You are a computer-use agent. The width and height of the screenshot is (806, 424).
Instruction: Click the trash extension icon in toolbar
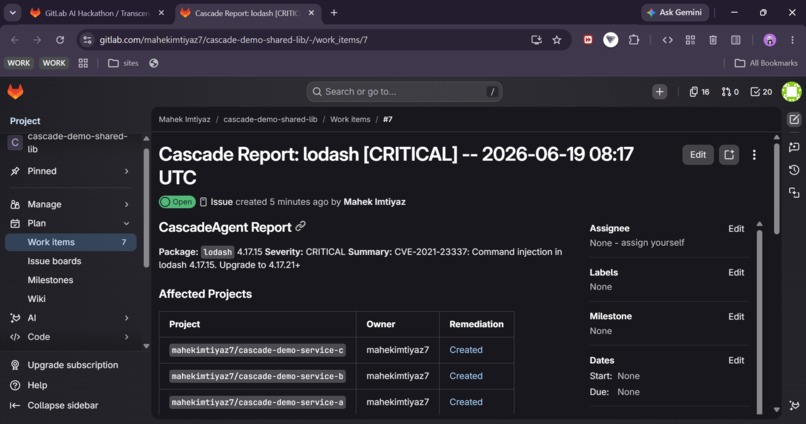tap(713, 40)
